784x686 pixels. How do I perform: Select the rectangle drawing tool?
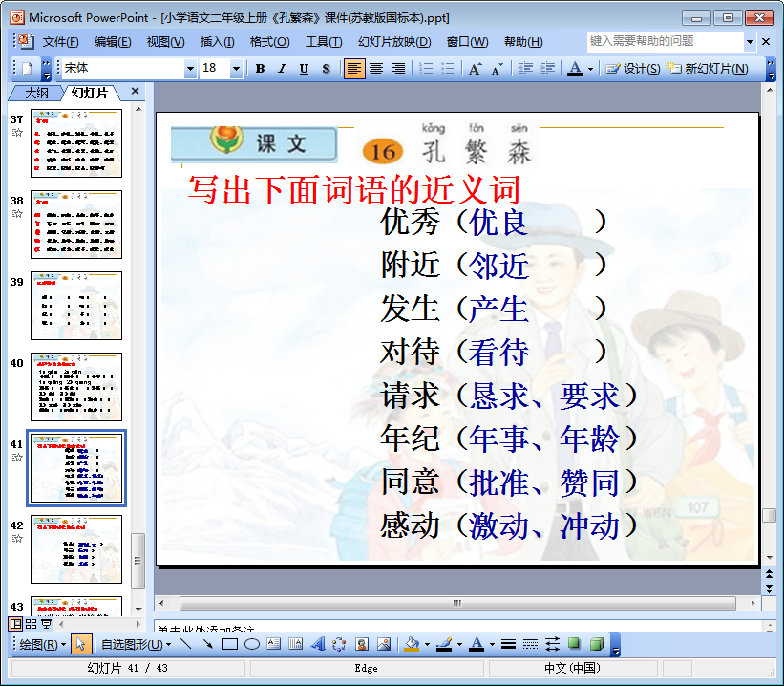click(230, 644)
